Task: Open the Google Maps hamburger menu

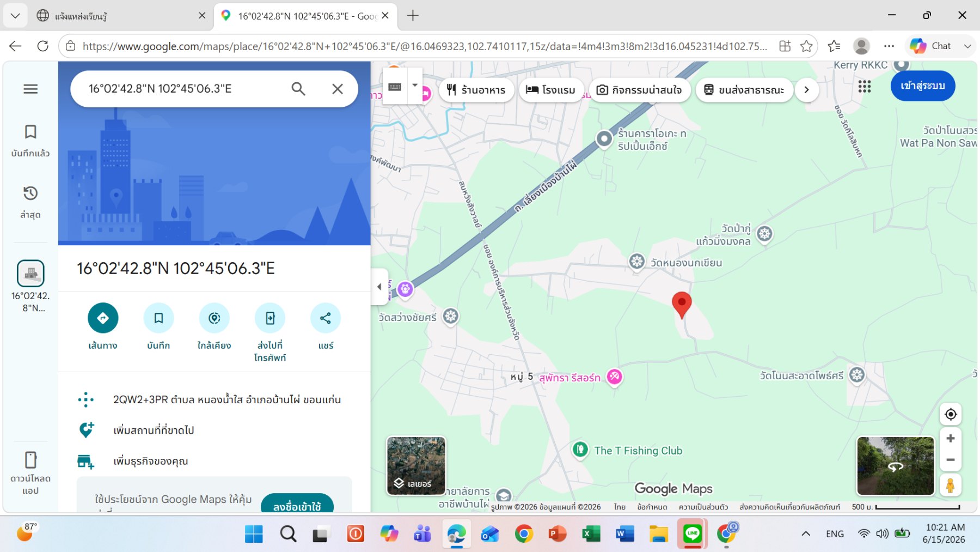Action: point(30,89)
